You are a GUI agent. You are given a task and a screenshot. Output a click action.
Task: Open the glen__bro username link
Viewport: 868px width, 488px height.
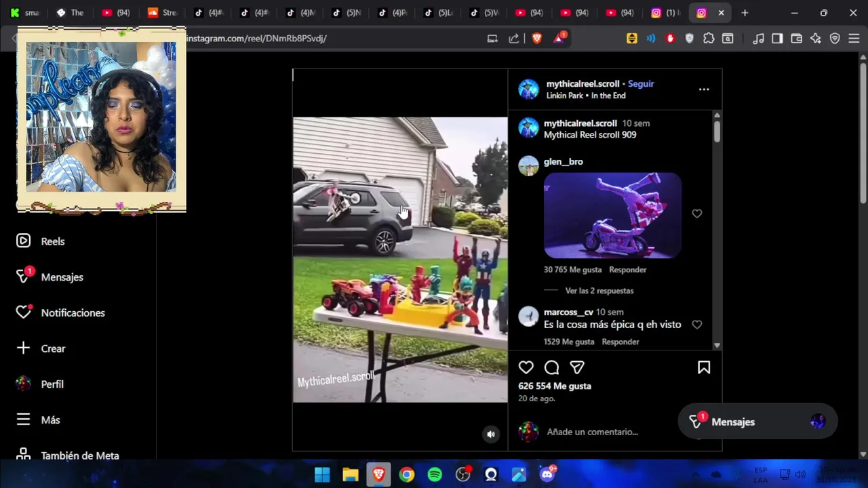pos(564,161)
